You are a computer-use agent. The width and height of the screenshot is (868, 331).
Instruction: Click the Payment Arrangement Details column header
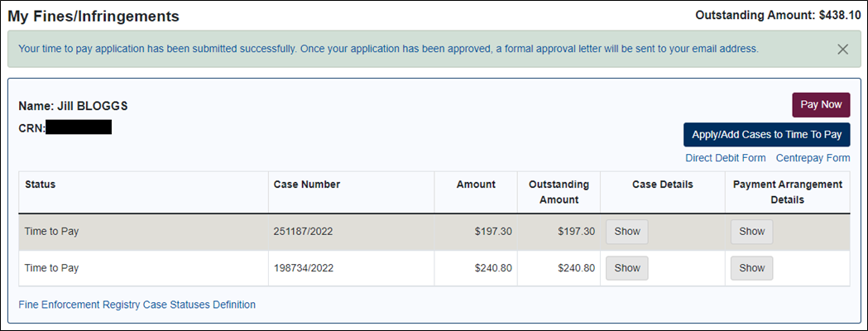click(787, 192)
